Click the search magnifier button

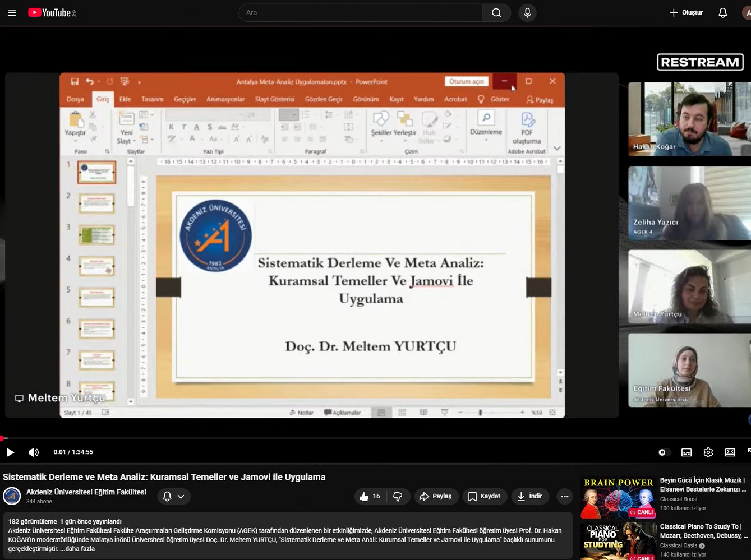coord(496,12)
